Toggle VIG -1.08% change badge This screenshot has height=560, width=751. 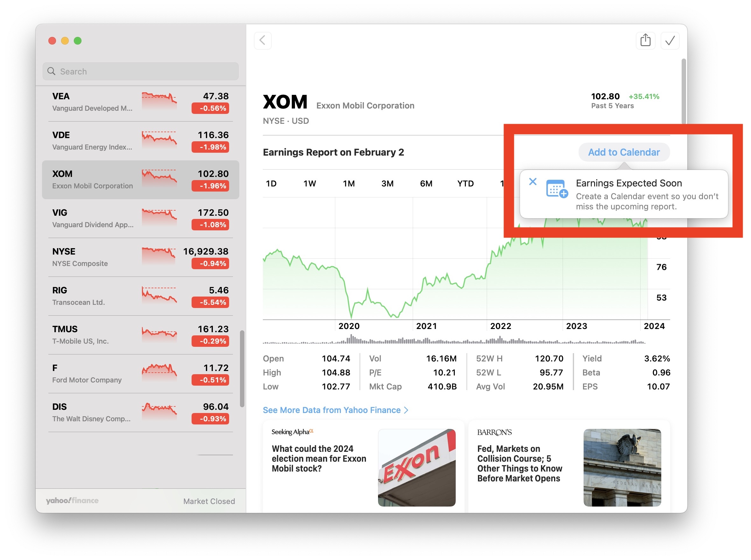(x=210, y=225)
